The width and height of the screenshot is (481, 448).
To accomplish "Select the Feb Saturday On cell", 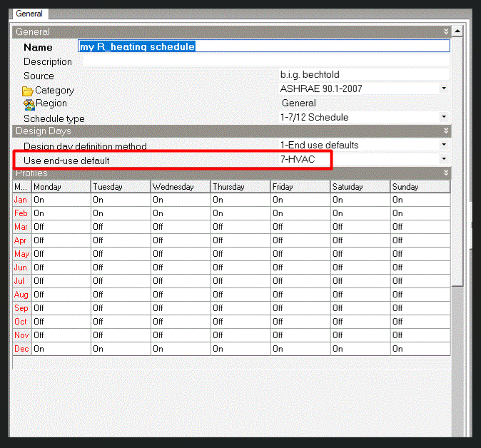I will pos(360,213).
